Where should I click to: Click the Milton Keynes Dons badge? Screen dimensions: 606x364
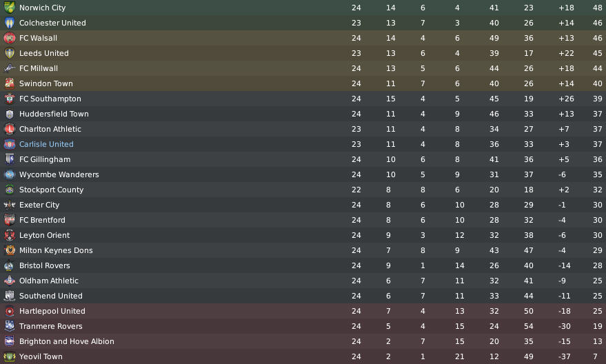(x=9, y=250)
